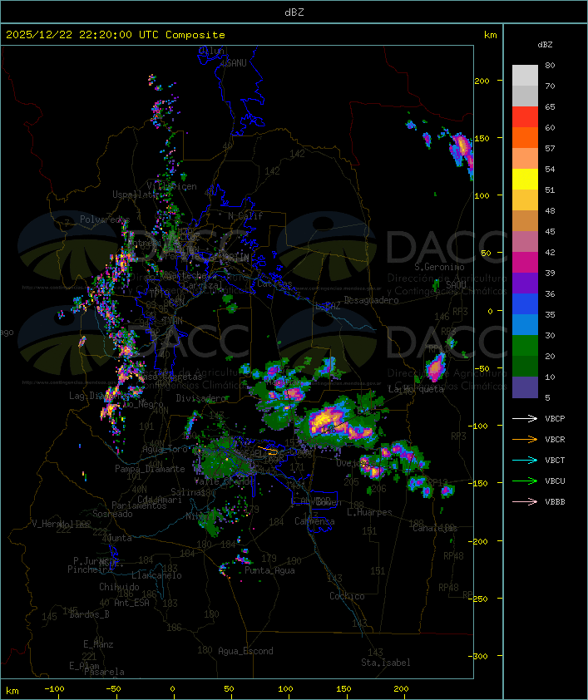
Task: Click the 'Uspallata' place label
Action: pyautogui.click(x=135, y=195)
